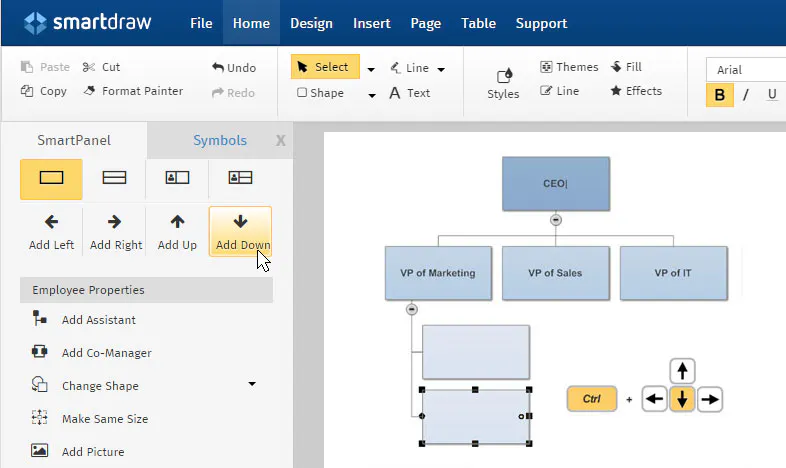Collapse the branch under the CEO box
Image resolution: width=786 pixels, height=468 pixels.
click(x=555, y=220)
